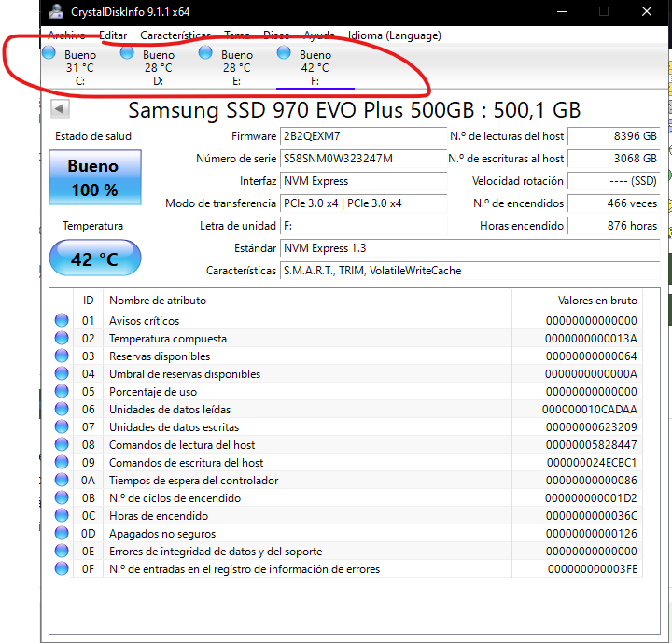The image size is (672, 643).
Task: Click status orb of attribute 01 Avisos críticos
Action: point(62,320)
